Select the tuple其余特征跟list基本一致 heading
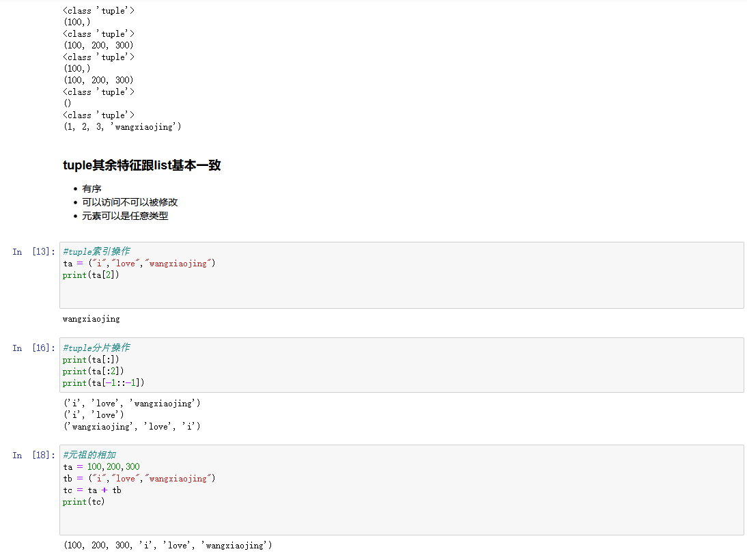Viewport: 747px width, 560px height. [x=142, y=166]
